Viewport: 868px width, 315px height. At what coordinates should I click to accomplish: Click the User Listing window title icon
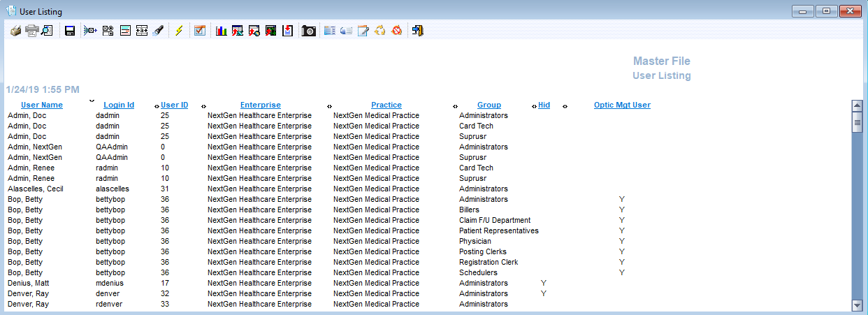[11, 11]
